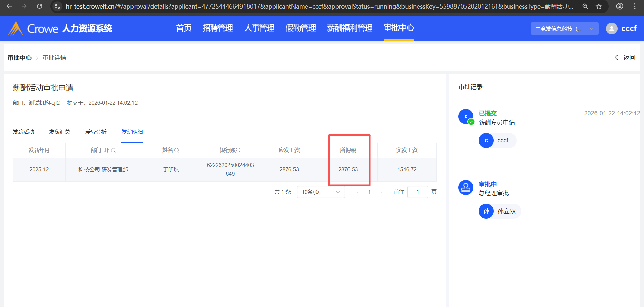Click the 前往 page number input field
644x307 pixels.
tap(417, 192)
